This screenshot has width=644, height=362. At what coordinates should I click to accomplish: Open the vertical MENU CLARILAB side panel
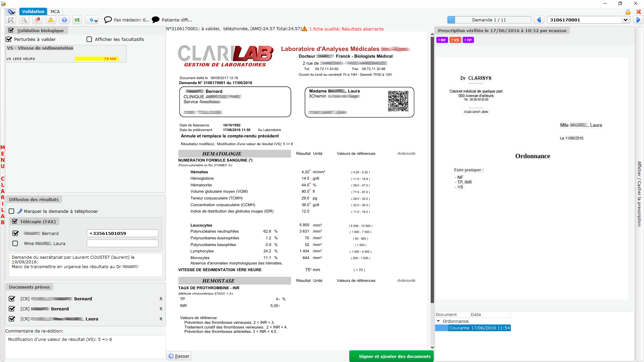click(x=3, y=185)
